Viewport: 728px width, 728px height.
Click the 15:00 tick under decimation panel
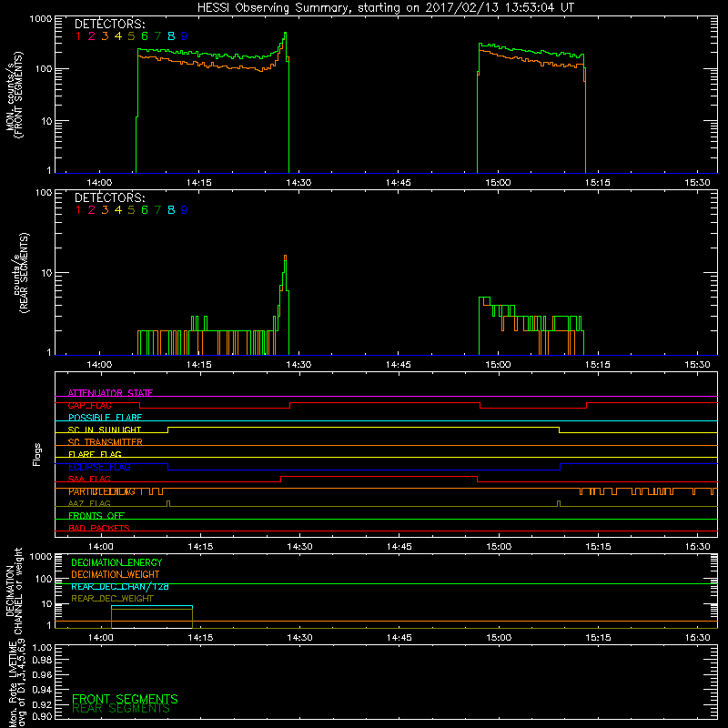click(x=499, y=638)
